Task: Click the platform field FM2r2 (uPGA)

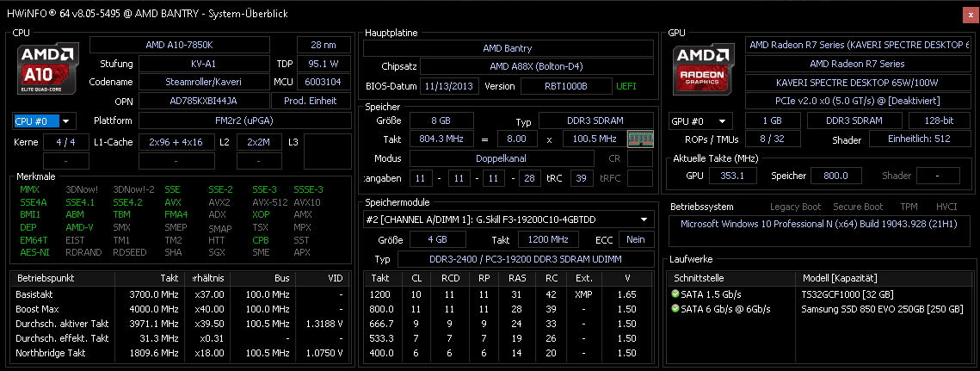Action: [244, 121]
